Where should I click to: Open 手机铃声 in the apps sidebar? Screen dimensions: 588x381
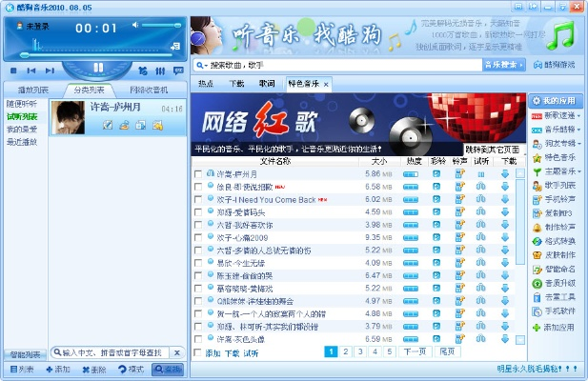pyautogui.click(x=554, y=199)
